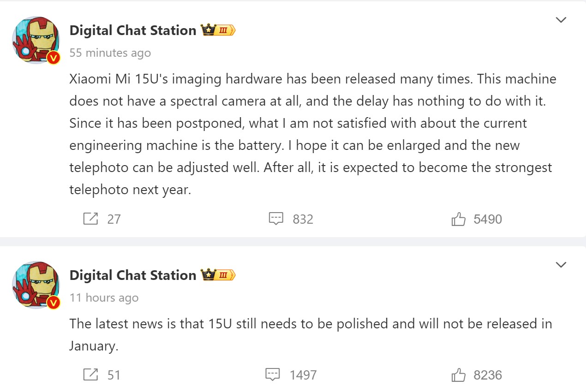This screenshot has height=392, width=586.
Task: Click the 832 comment count
Action: point(303,219)
